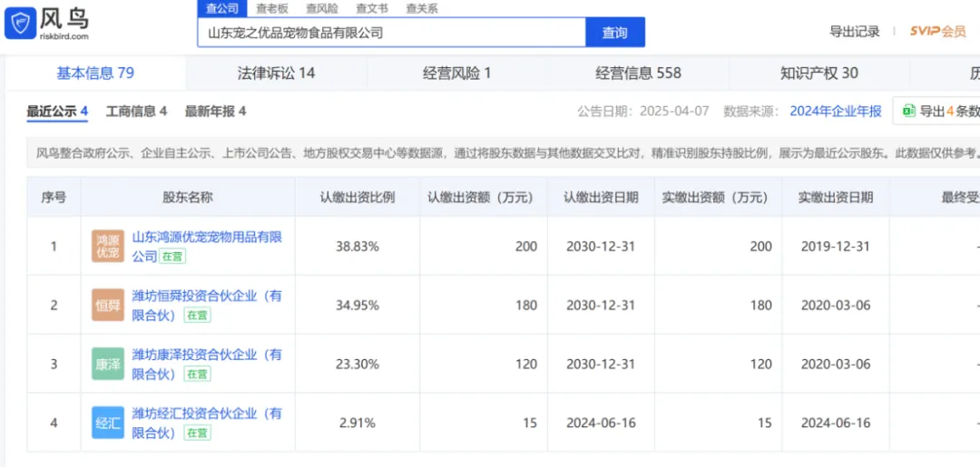Image resolution: width=980 pixels, height=468 pixels.
Task: Click the company name search field
Action: pyautogui.click(x=392, y=33)
